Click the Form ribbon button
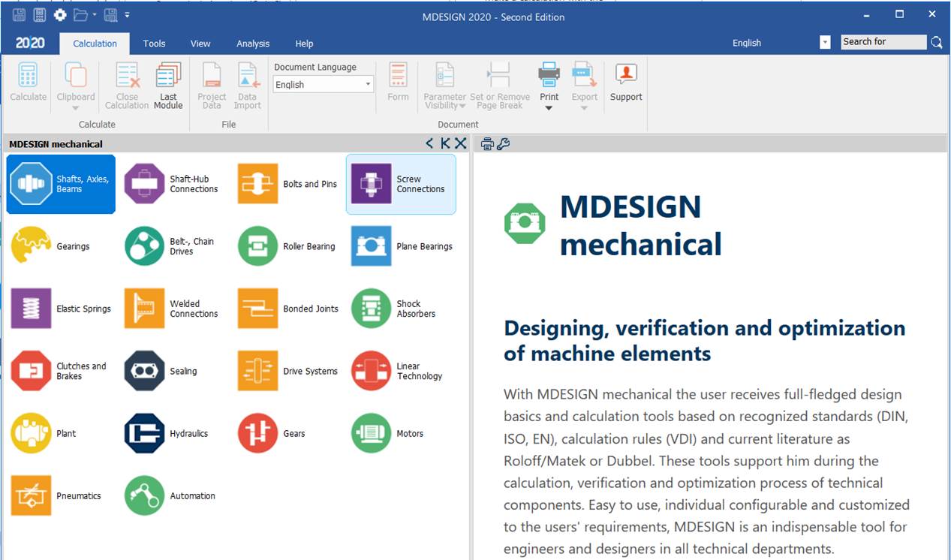Image resolution: width=951 pixels, height=560 pixels. [398, 83]
